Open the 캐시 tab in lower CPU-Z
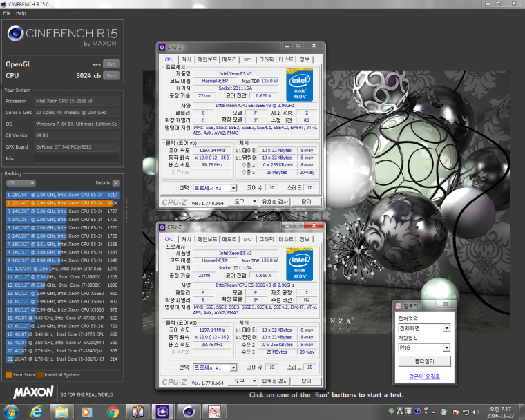The height and width of the screenshot is (420, 525). tap(186, 239)
